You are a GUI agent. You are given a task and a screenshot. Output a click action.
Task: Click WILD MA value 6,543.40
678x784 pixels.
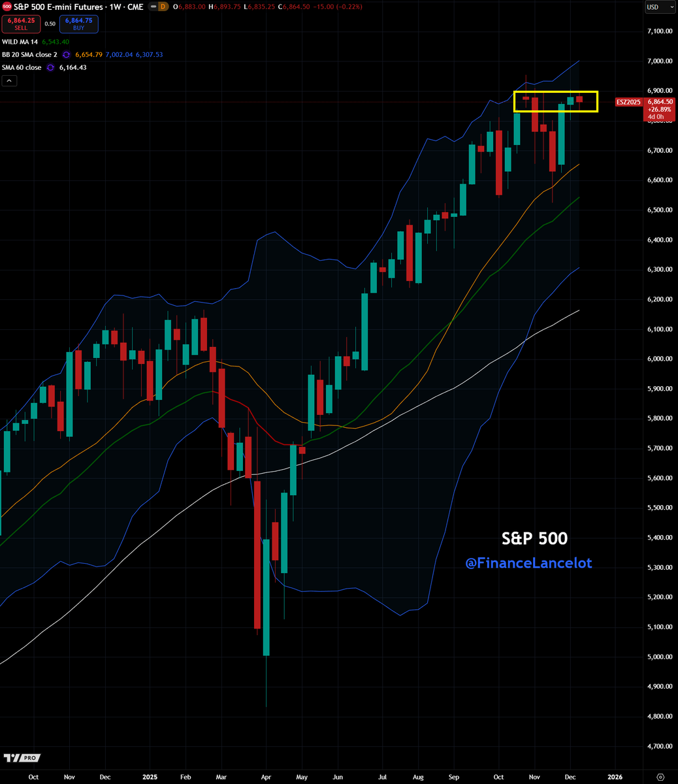pyautogui.click(x=55, y=42)
